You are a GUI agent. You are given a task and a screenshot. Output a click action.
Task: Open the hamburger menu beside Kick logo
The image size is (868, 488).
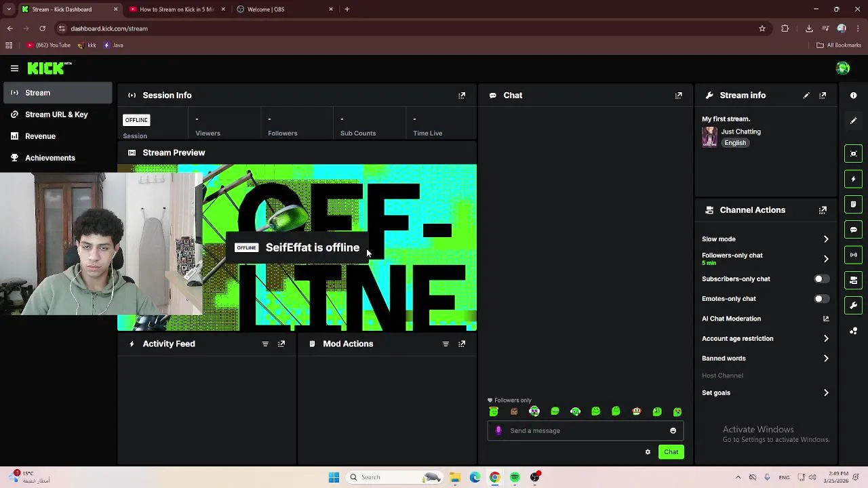pos(14,68)
